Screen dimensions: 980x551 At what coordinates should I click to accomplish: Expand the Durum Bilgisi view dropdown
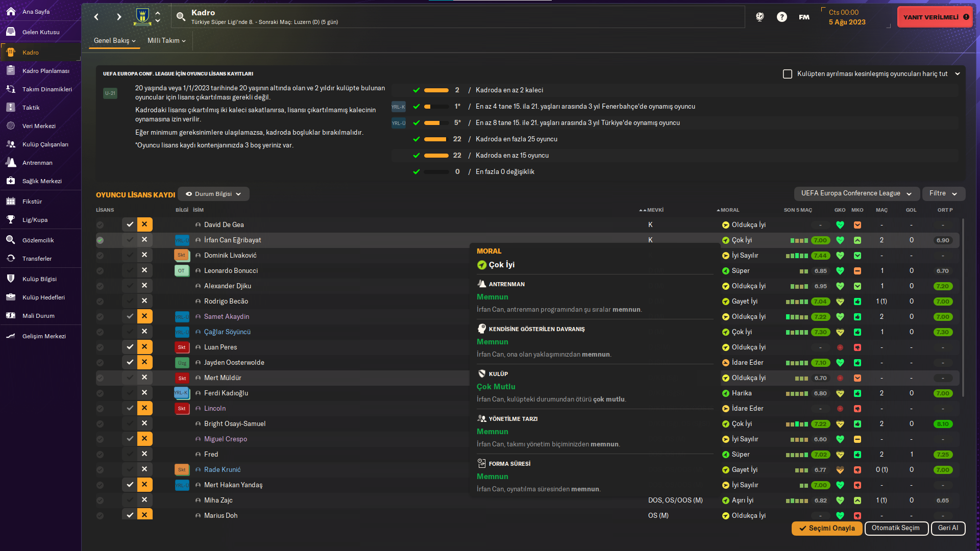tap(213, 194)
